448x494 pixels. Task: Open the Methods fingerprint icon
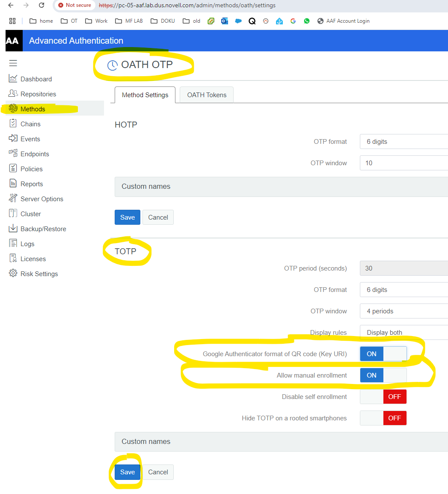(x=13, y=109)
